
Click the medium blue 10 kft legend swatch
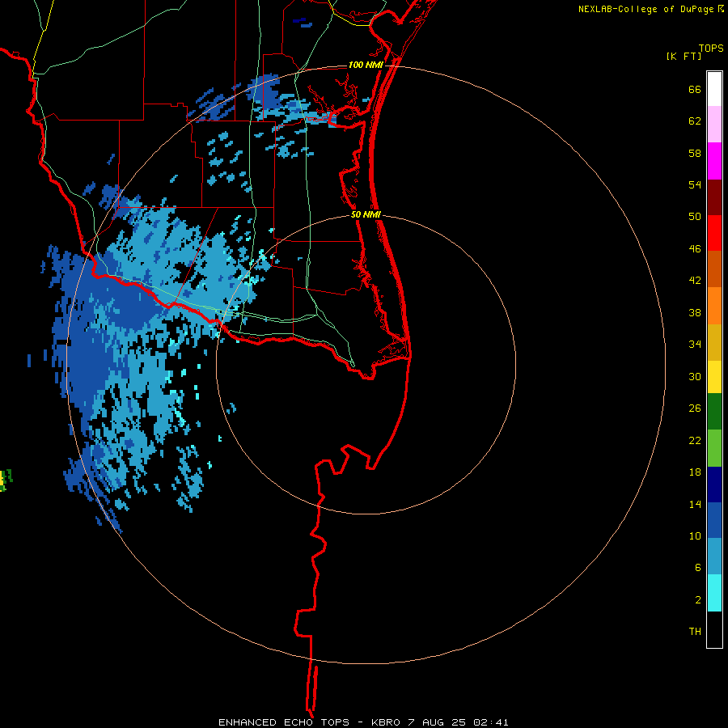(714, 520)
